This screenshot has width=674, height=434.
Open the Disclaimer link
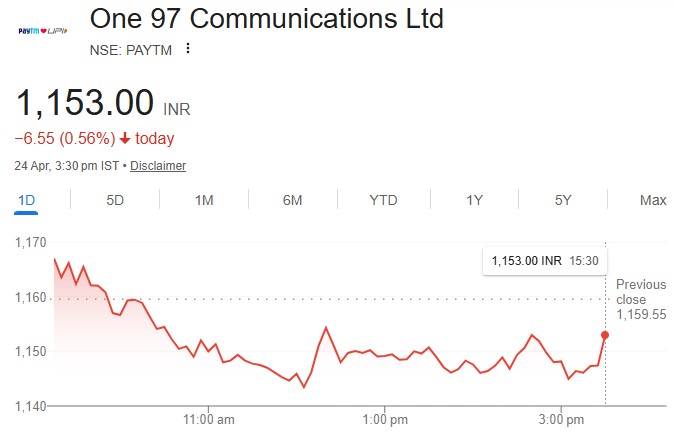coord(158,166)
